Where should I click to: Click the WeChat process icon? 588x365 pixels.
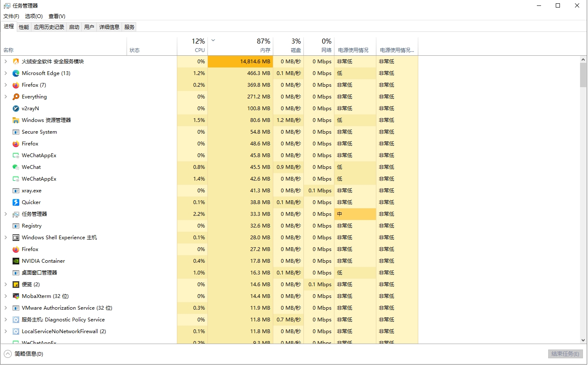[16, 167]
